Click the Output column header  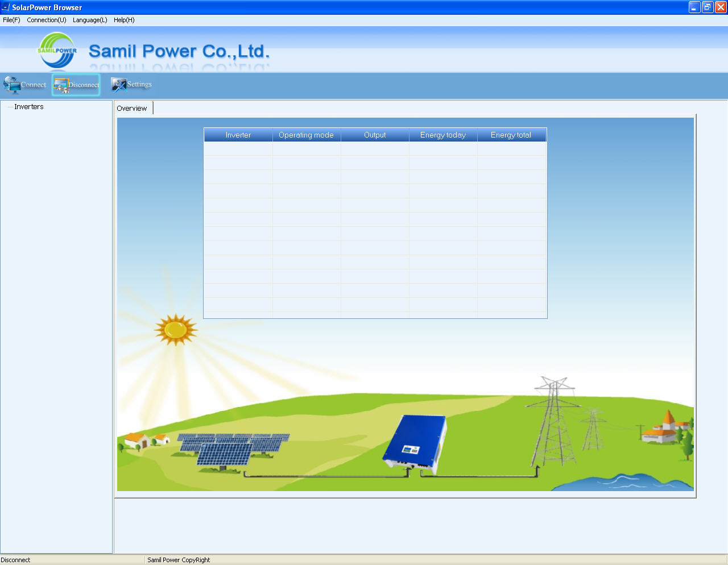375,135
